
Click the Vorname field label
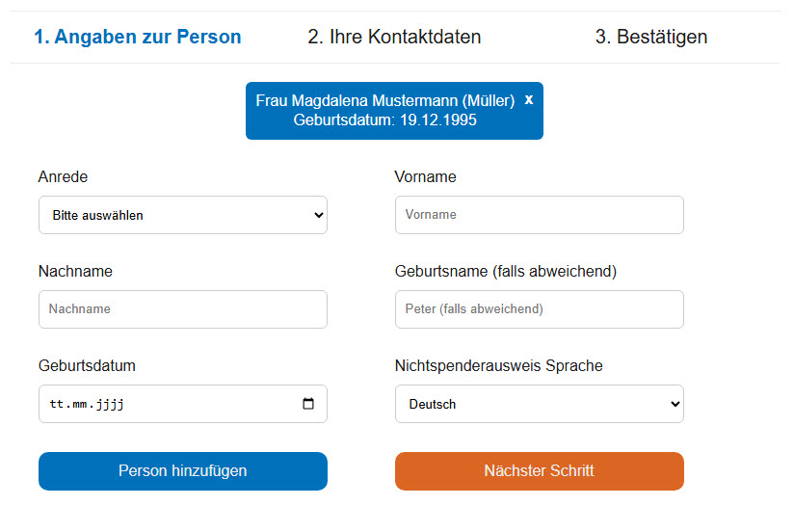(x=426, y=177)
